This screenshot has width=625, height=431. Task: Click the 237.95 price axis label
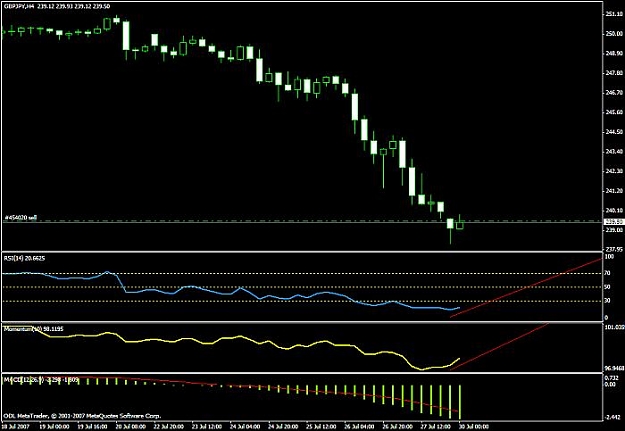(614, 249)
